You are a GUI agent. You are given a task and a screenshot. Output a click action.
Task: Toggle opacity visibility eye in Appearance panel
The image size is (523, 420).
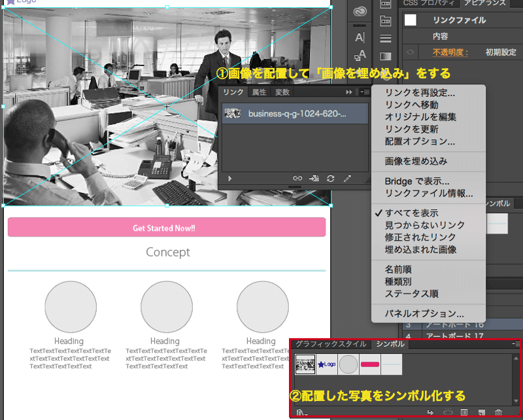coord(411,52)
